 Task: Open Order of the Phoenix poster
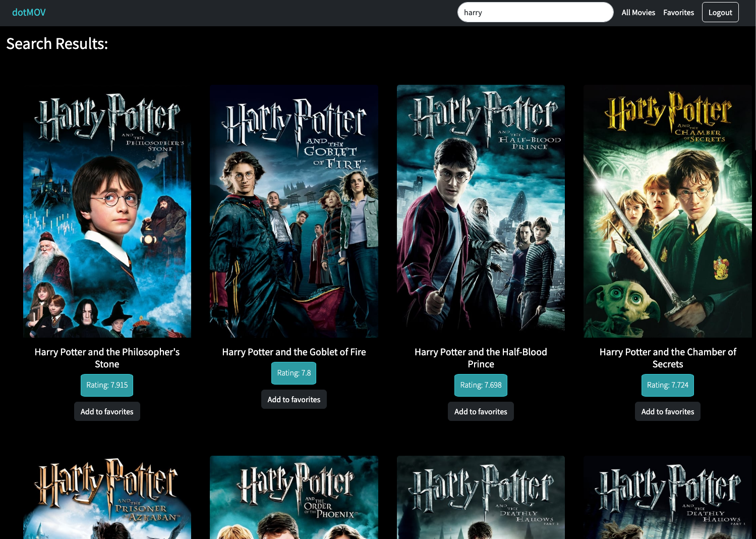click(294, 498)
